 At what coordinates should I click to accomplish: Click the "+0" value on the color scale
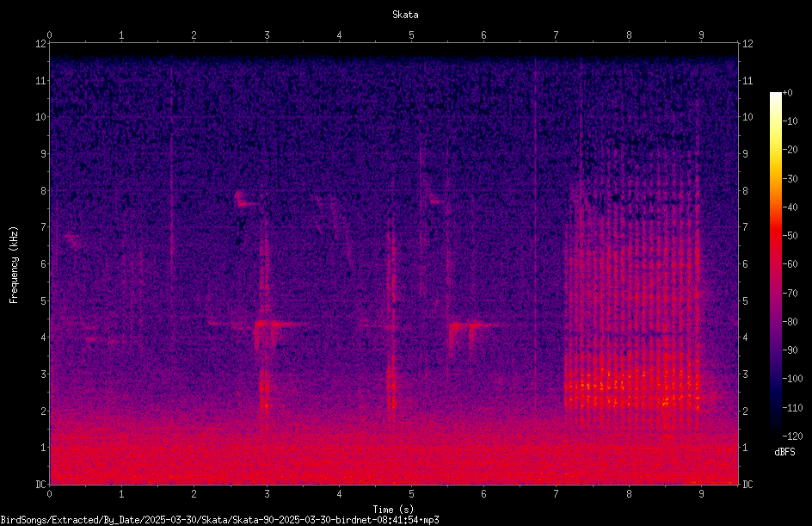[x=787, y=93]
